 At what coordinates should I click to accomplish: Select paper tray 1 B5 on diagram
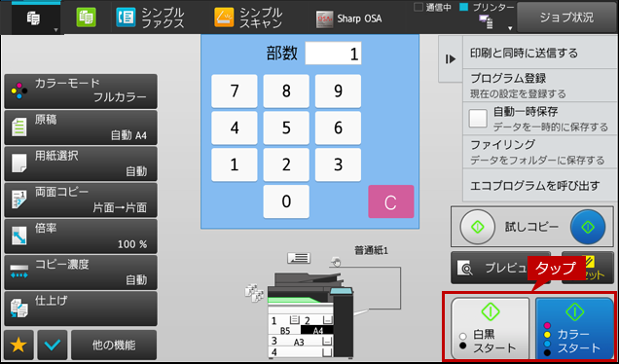(x=284, y=325)
